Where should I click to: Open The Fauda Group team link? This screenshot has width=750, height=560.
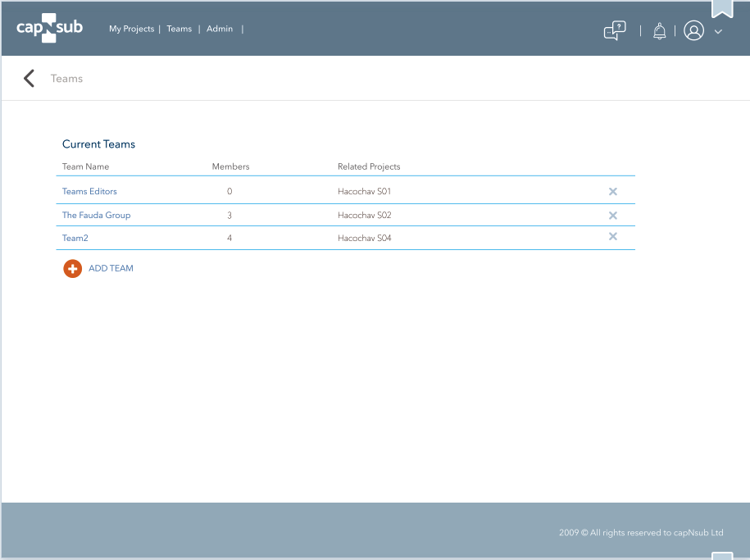[96, 216]
